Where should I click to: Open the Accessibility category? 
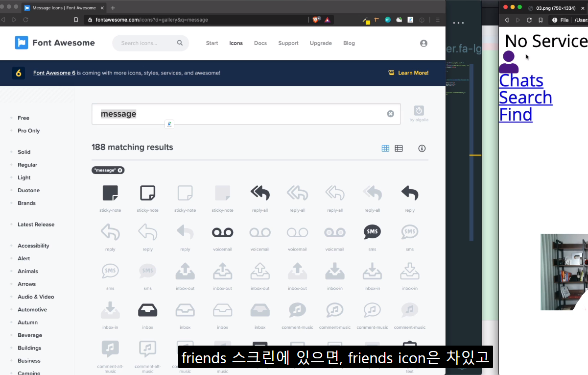point(33,246)
